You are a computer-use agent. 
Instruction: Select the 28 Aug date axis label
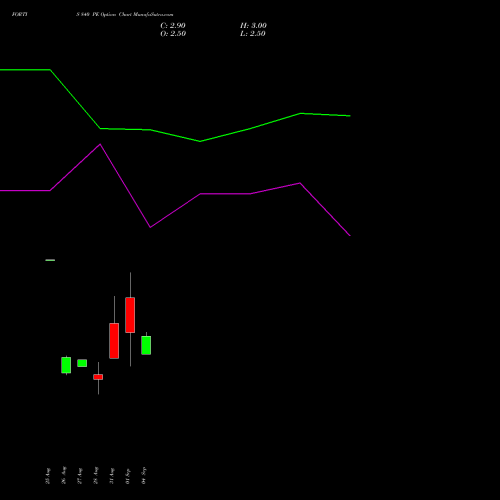tap(96, 475)
